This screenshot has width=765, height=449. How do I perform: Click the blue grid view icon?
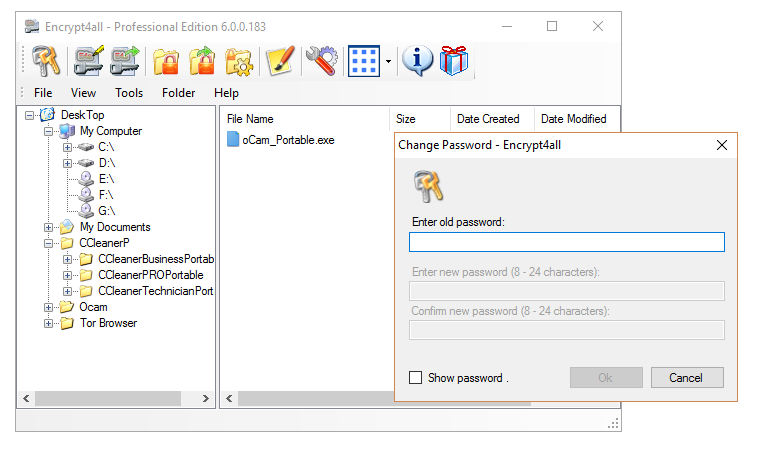(364, 61)
